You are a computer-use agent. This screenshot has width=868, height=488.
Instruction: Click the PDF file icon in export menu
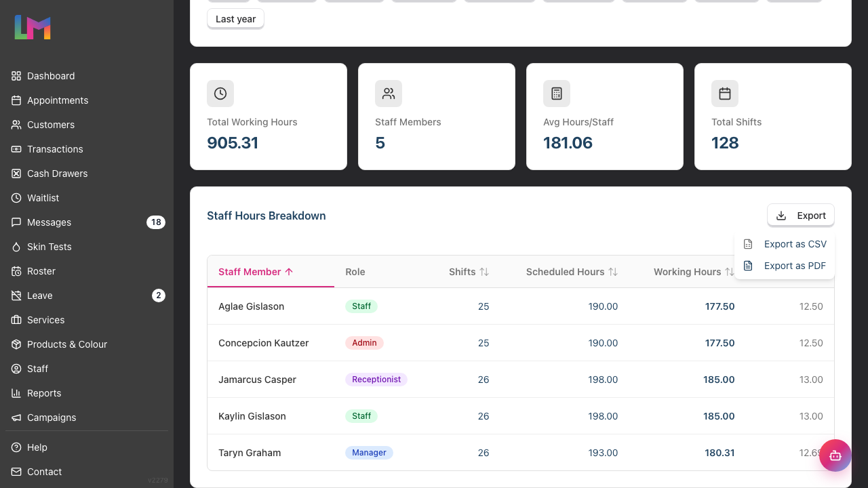pos(748,266)
